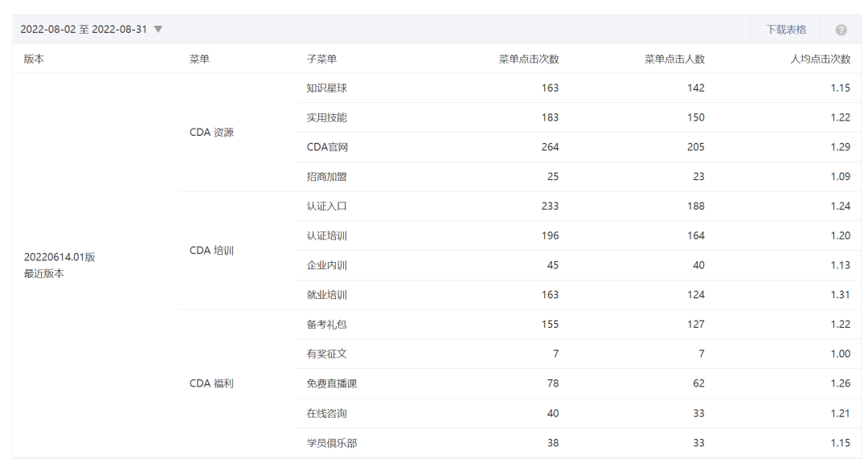The height and width of the screenshot is (467, 868).
Task: Select user count 124 for 就业培训
Action: (696, 295)
